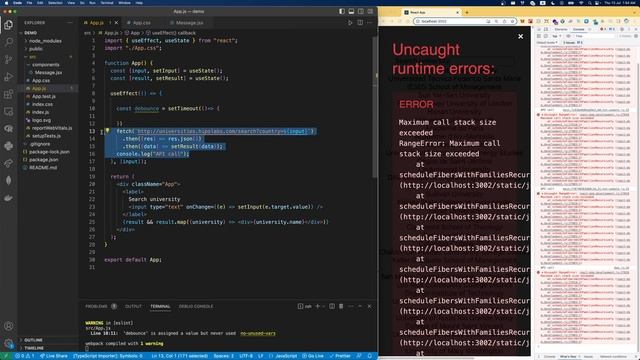Collapse the src folder

[x=32, y=57]
